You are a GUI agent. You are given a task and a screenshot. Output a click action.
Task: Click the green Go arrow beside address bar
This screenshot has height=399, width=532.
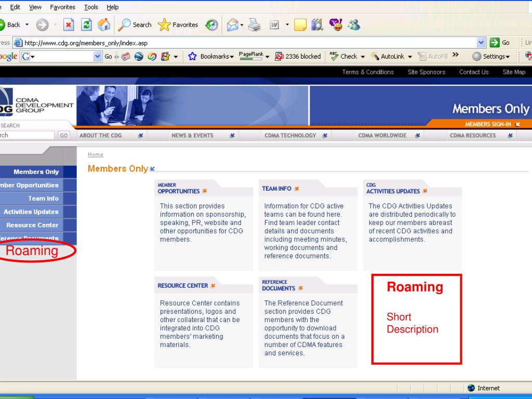click(x=495, y=43)
